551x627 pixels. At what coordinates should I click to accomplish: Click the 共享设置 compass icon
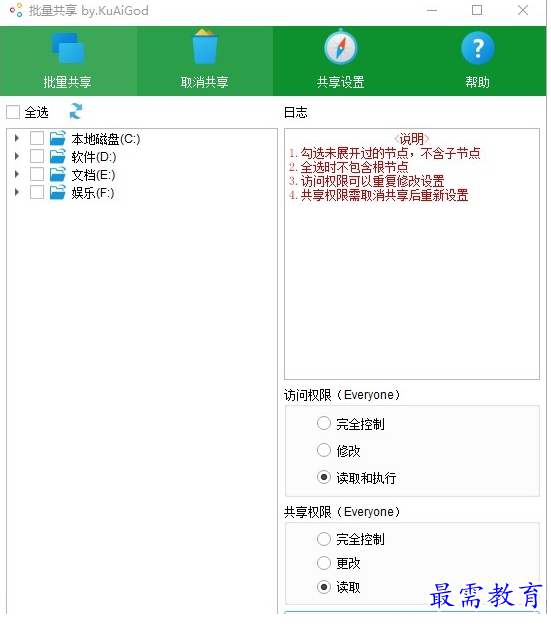(x=341, y=48)
